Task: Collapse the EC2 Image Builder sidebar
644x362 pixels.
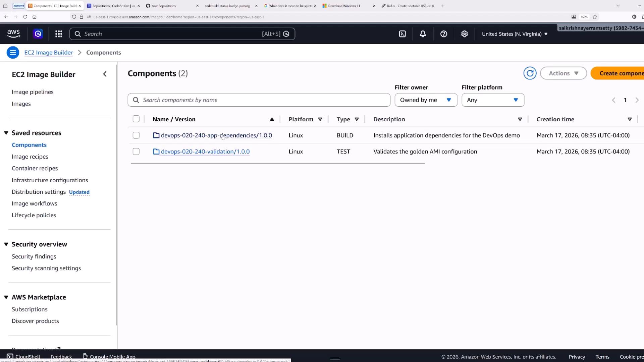Action: 105,74
